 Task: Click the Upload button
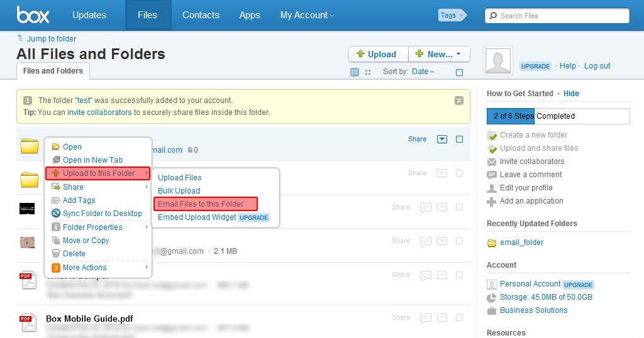click(x=378, y=54)
